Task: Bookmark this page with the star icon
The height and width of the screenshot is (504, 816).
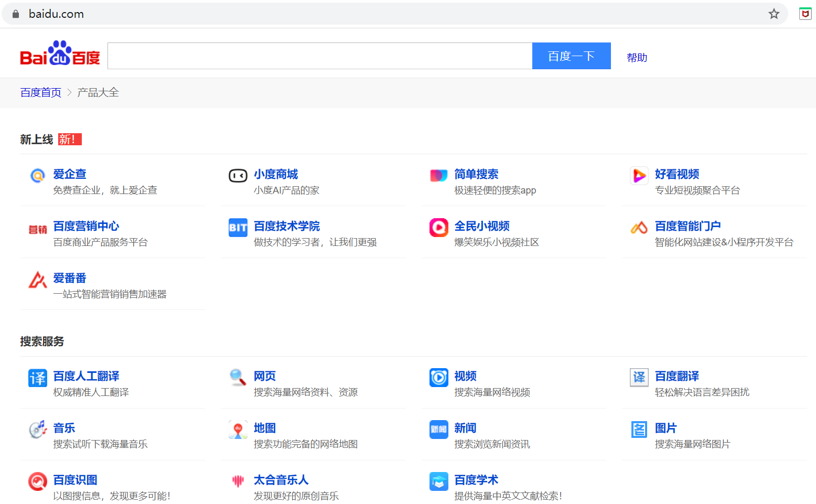Action: (x=774, y=14)
